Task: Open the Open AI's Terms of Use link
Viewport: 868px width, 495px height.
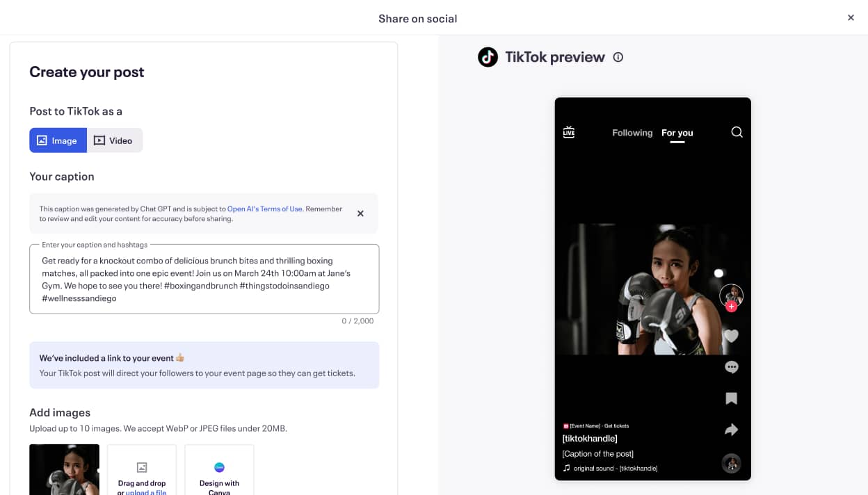Action: (265, 209)
